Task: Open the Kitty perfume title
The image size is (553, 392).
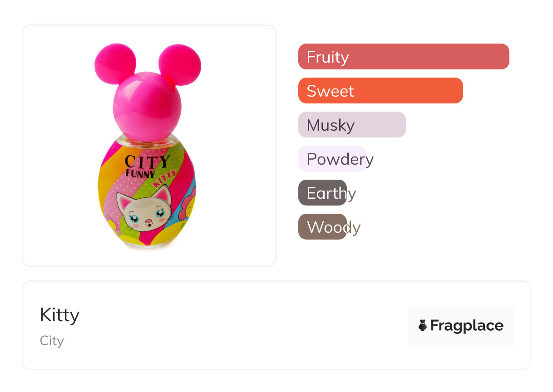Action: coord(59,315)
